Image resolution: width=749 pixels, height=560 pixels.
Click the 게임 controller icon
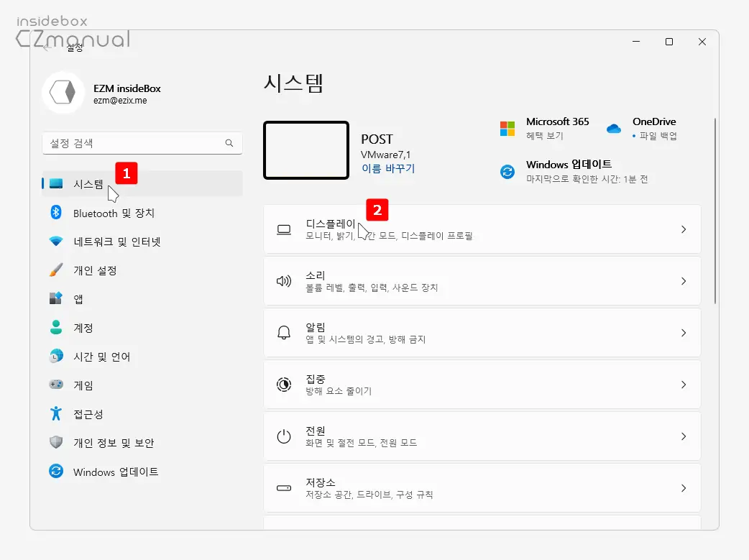[x=56, y=385]
